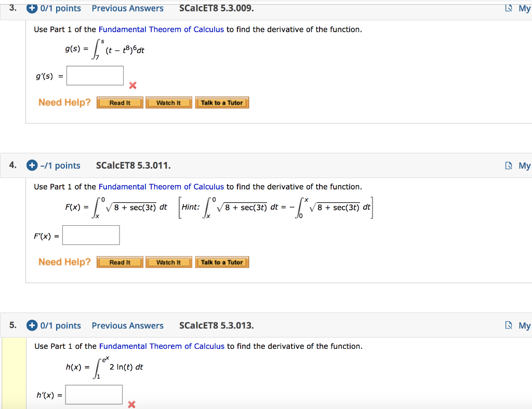The width and height of the screenshot is (532, 409).
Task: Click the g'(s) answer input box
Action: coord(95,75)
